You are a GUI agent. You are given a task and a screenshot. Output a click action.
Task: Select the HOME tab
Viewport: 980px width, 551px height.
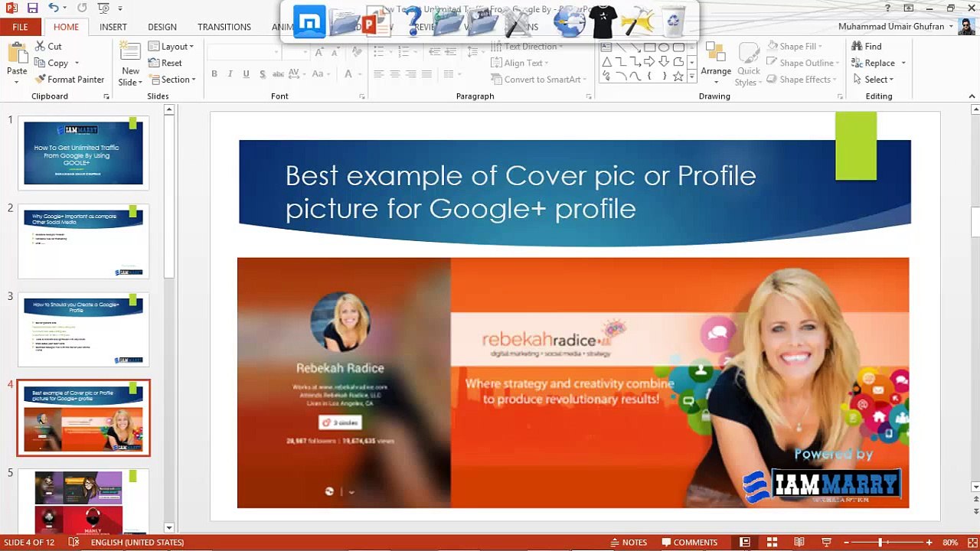66,27
